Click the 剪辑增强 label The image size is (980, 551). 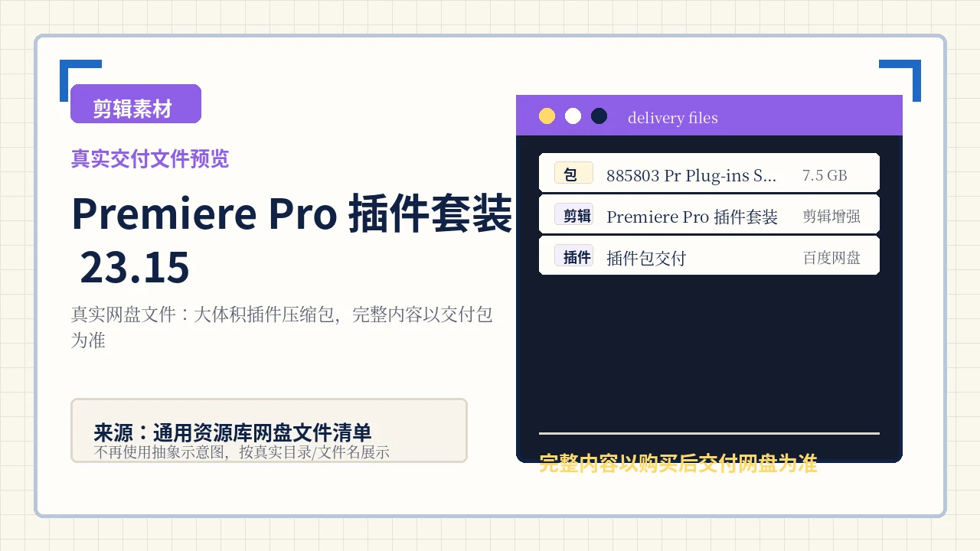tap(831, 217)
